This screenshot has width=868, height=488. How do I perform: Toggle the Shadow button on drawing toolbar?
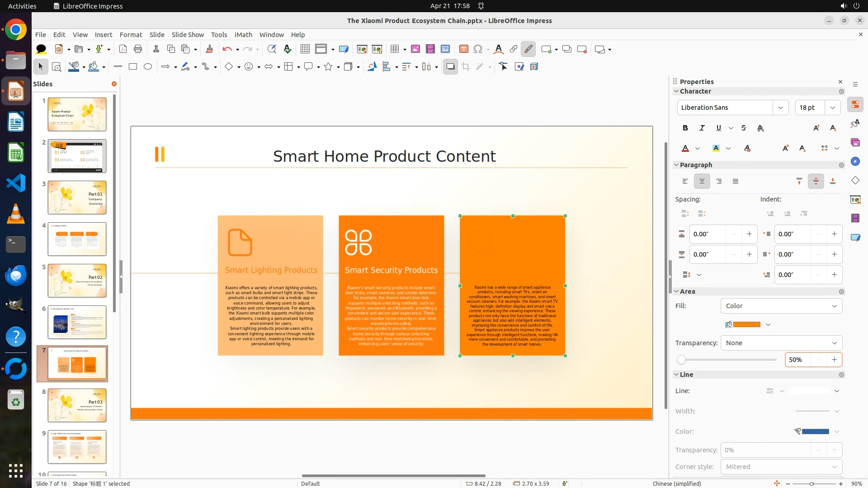(450, 67)
